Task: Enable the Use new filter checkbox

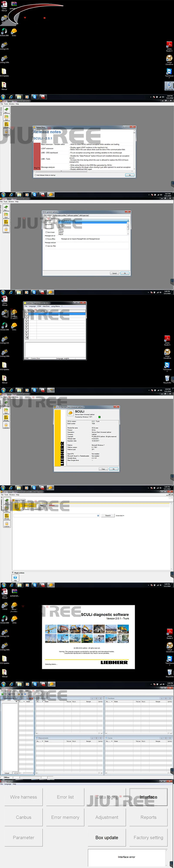Action: pyautogui.click(x=46, y=246)
